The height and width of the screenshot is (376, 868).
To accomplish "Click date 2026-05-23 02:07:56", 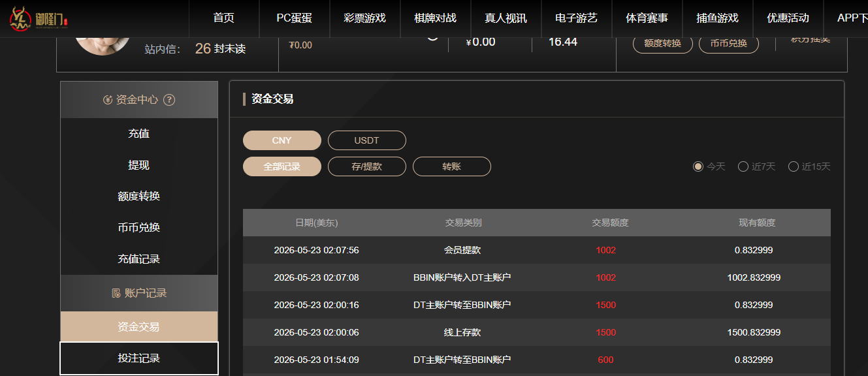I will click(317, 250).
